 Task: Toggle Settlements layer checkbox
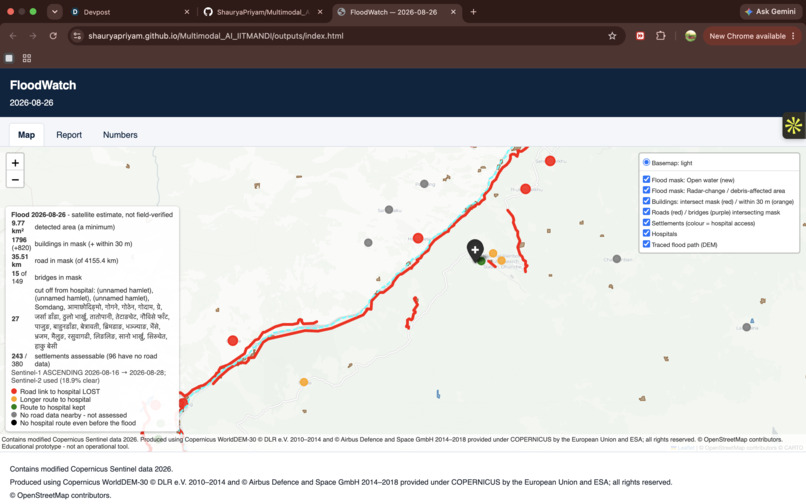pos(646,223)
